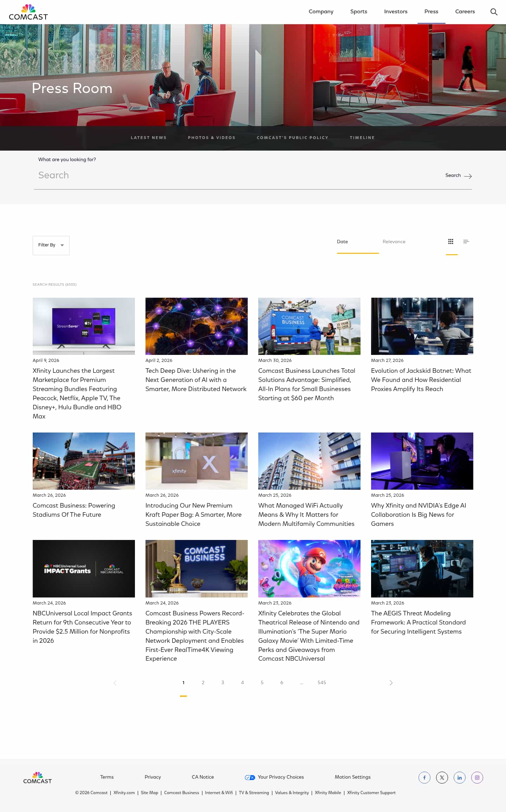This screenshot has height=812, width=506.
Task: Click the Comcast logo in the header
Action: (x=28, y=12)
